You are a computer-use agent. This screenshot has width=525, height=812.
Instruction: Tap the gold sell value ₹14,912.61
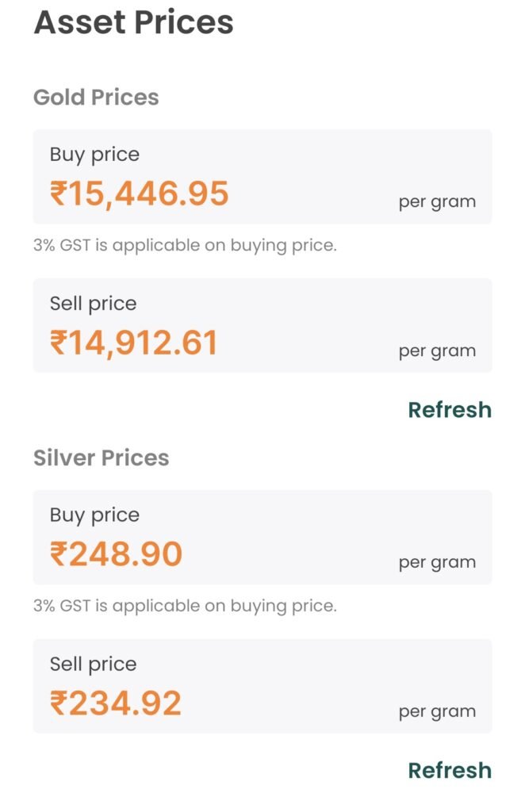pos(133,343)
